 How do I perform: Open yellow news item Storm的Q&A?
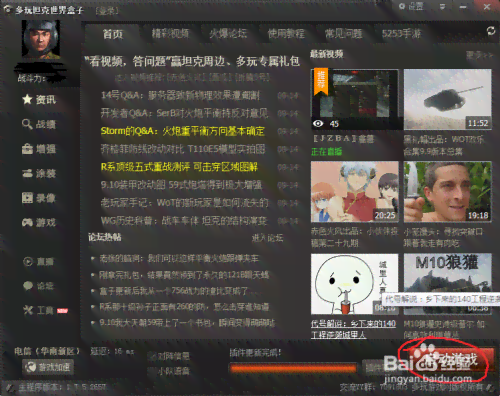(183, 131)
